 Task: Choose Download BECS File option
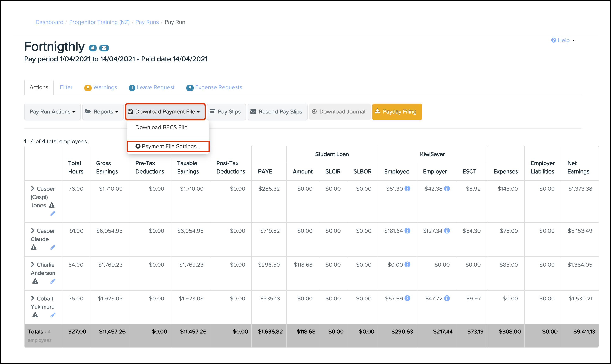coord(161,127)
